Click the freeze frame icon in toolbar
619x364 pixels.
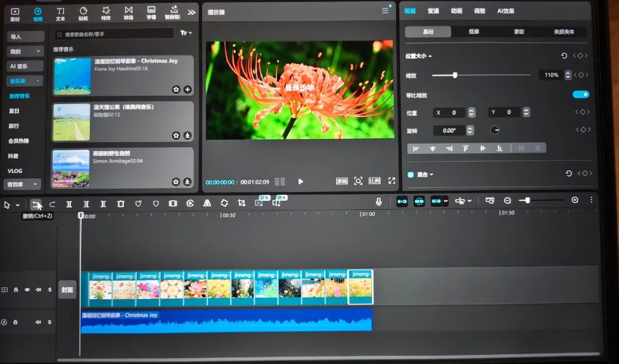click(x=173, y=203)
